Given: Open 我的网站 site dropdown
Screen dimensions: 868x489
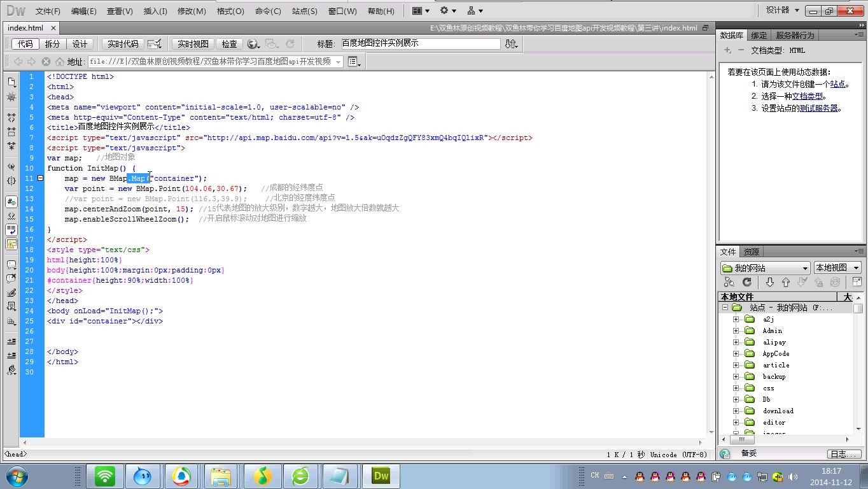Looking at the screenshot, I should 765,268.
